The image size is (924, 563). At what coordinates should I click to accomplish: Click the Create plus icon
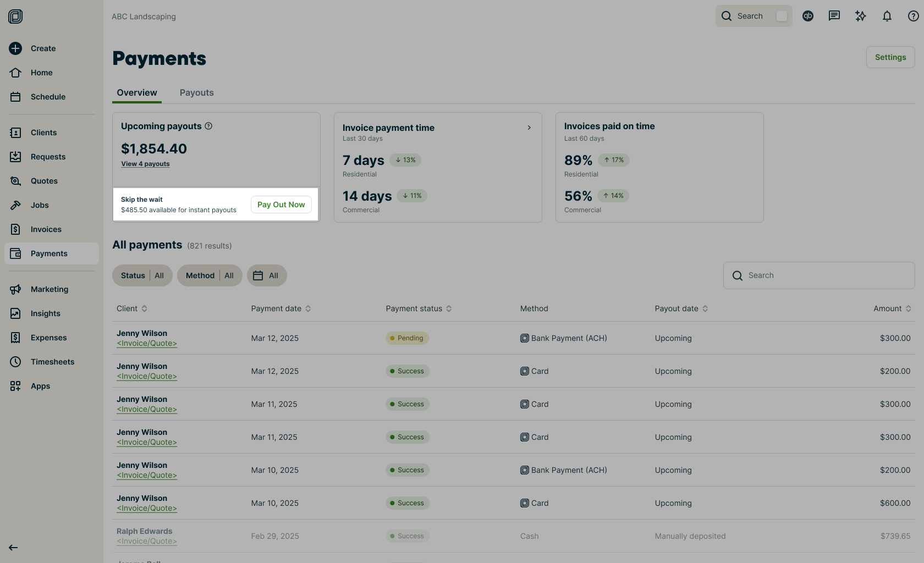point(15,48)
